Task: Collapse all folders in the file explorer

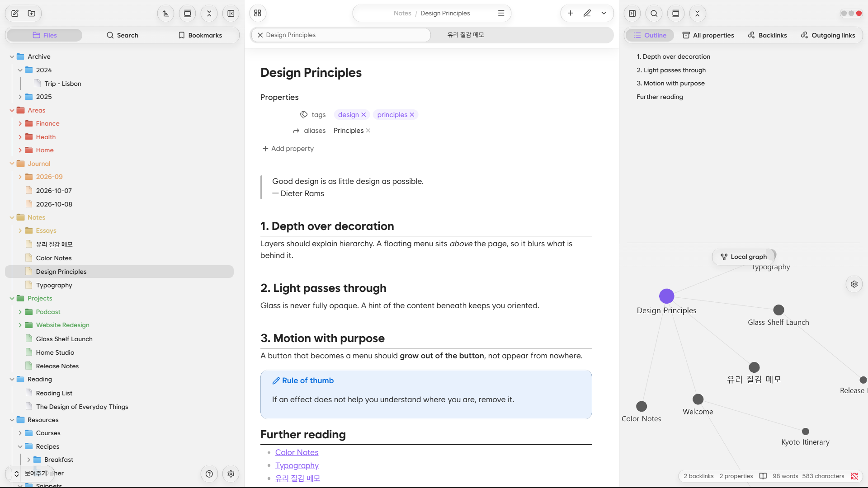Action: pos(209,14)
